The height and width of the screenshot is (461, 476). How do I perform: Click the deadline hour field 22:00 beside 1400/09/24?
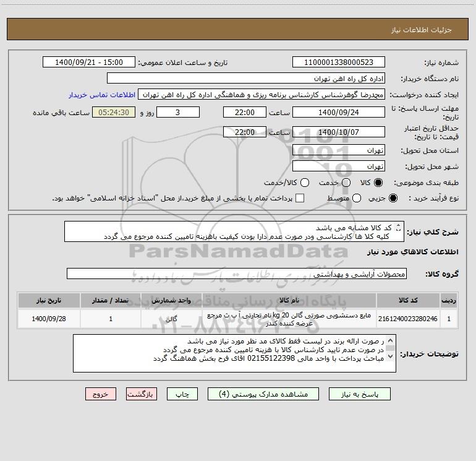[245, 113]
